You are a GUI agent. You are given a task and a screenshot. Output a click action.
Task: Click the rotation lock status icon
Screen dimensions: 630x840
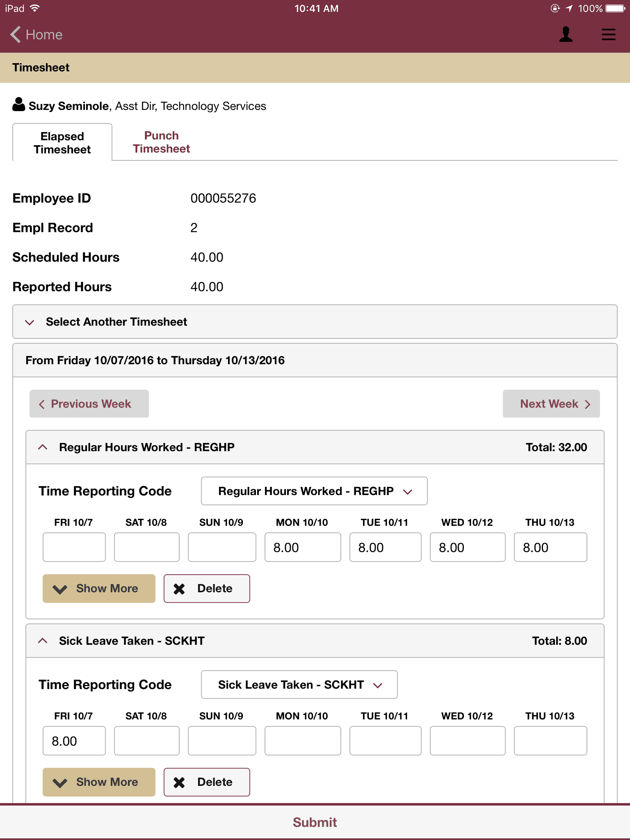[x=555, y=8]
